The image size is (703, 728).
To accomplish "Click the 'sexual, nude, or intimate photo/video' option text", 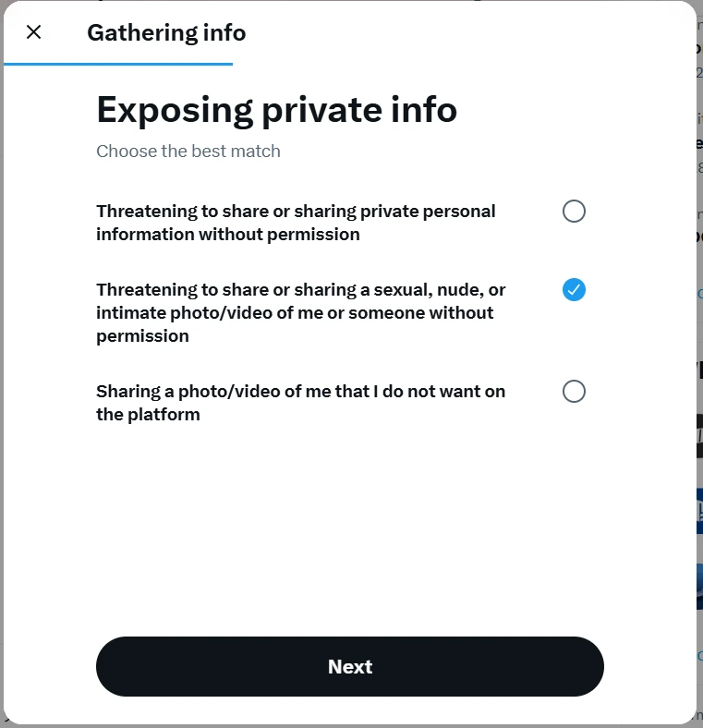I will (x=300, y=312).
